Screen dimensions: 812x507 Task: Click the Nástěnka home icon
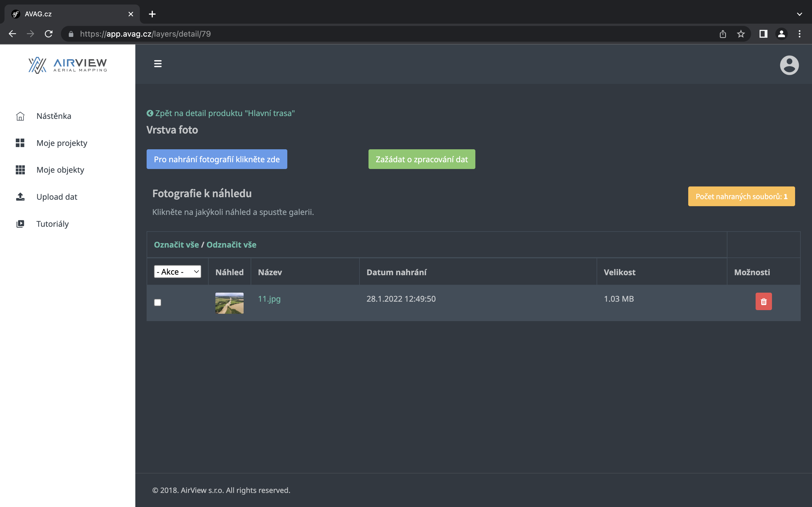20,116
